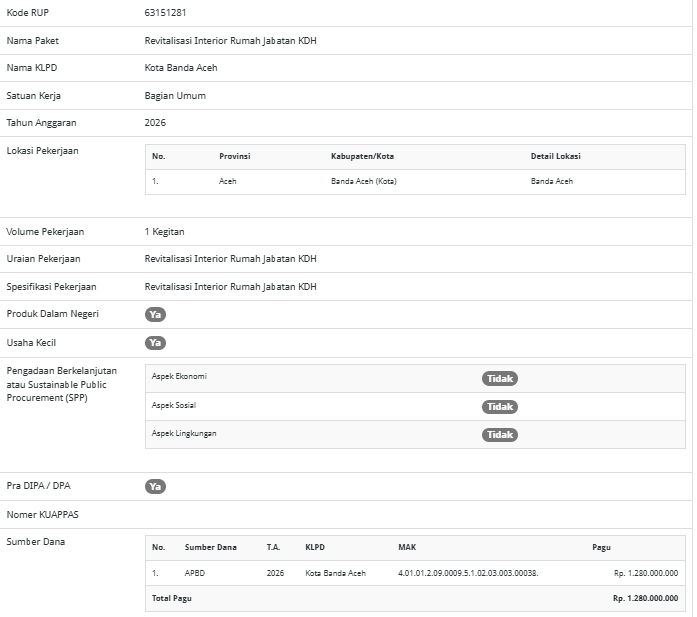Image resolution: width=697 pixels, height=617 pixels.
Task: Click the Detail Lokasi column header
Action: pyautogui.click(x=555, y=156)
